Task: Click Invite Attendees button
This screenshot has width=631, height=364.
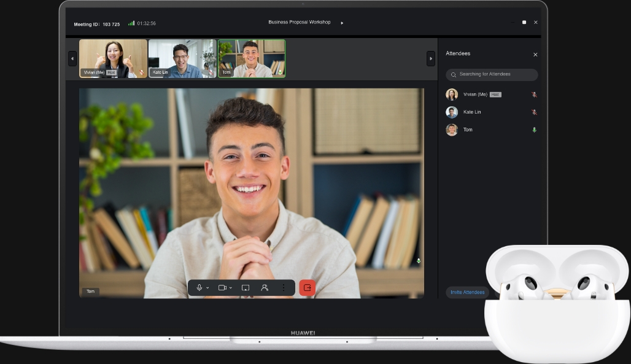Action: [x=467, y=292]
